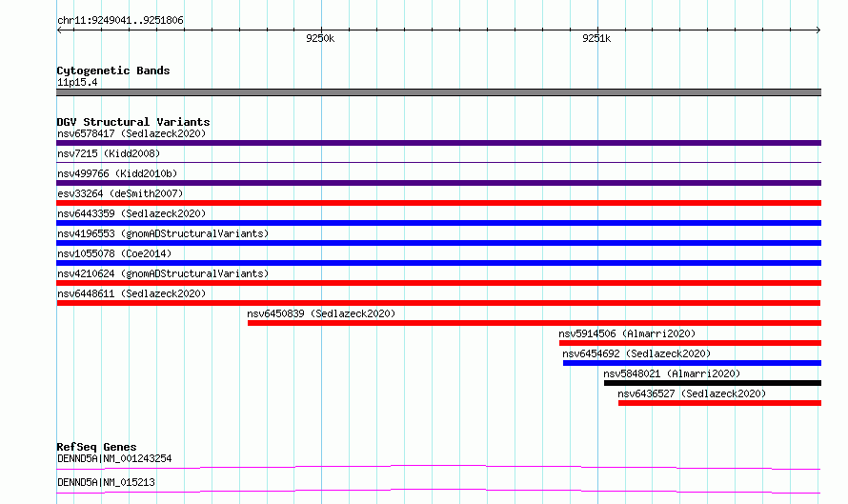Click the magenta DENND5A NM_015213 gene line
Image resolution: width=848 pixels, height=504 pixels.
pos(438,491)
